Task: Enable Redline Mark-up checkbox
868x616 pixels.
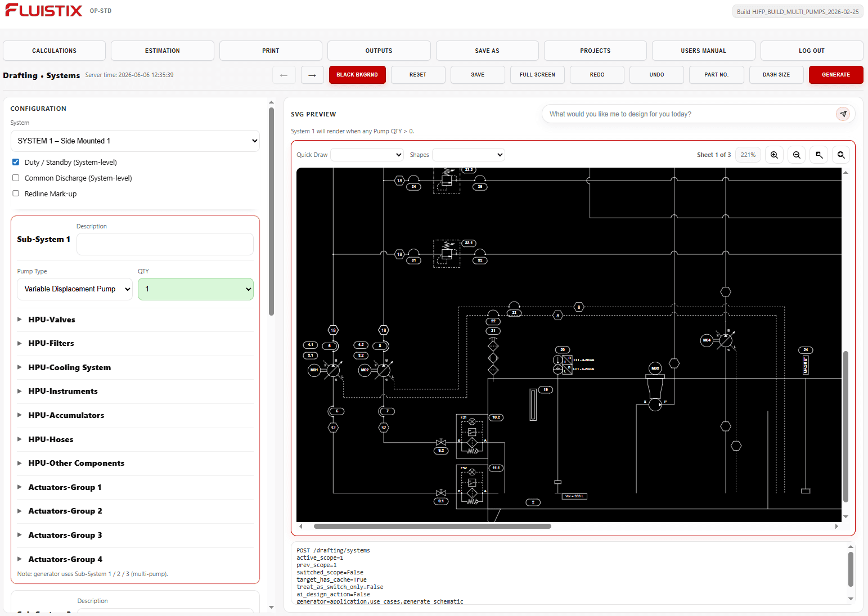Action: 16,194
